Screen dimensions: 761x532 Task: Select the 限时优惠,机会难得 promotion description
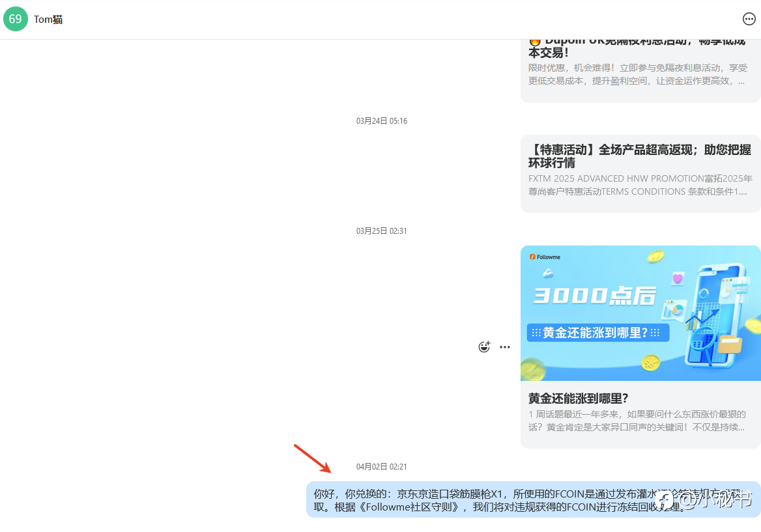tap(638, 74)
